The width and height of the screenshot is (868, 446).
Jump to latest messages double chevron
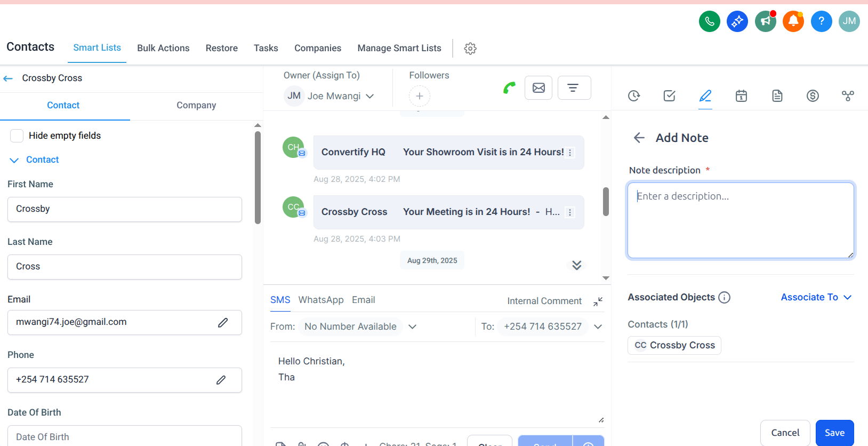pyautogui.click(x=577, y=265)
